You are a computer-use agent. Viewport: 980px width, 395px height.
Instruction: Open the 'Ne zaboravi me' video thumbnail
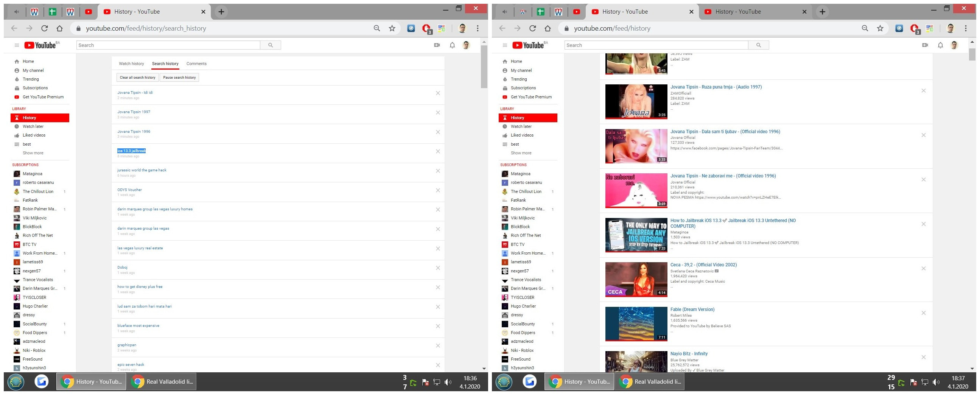click(x=636, y=190)
